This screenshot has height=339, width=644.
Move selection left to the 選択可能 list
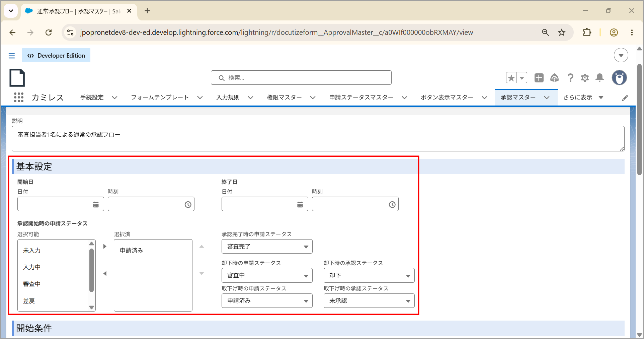(105, 274)
